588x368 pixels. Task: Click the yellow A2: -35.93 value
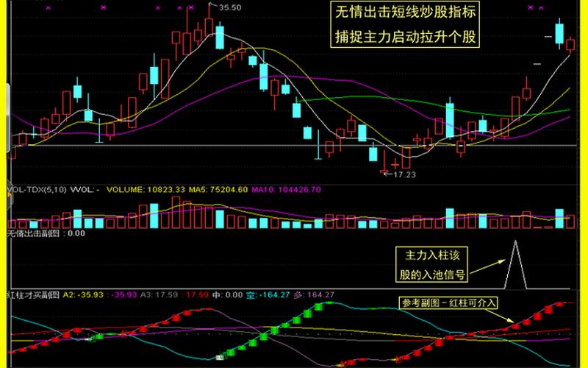[x=83, y=295]
